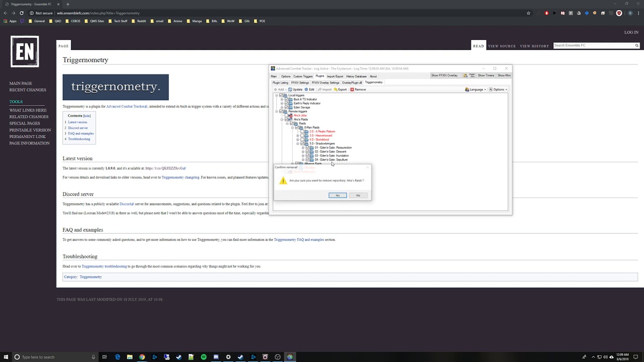Open Task View on the taskbar
Viewport: 644px width, 362px height.
(x=105, y=357)
